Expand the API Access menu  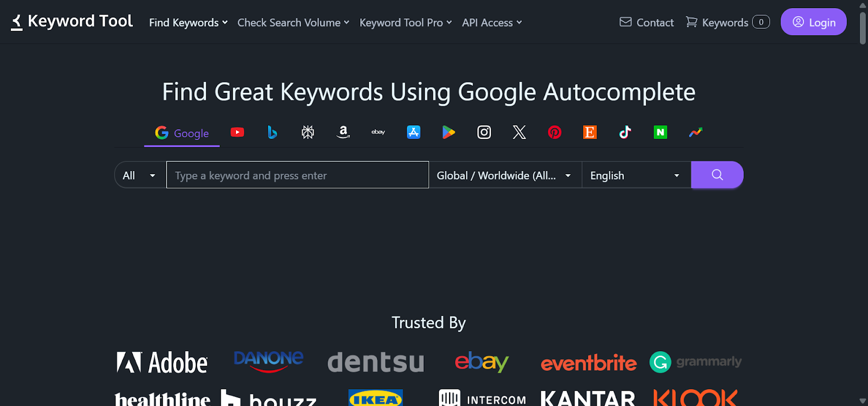(492, 23)
